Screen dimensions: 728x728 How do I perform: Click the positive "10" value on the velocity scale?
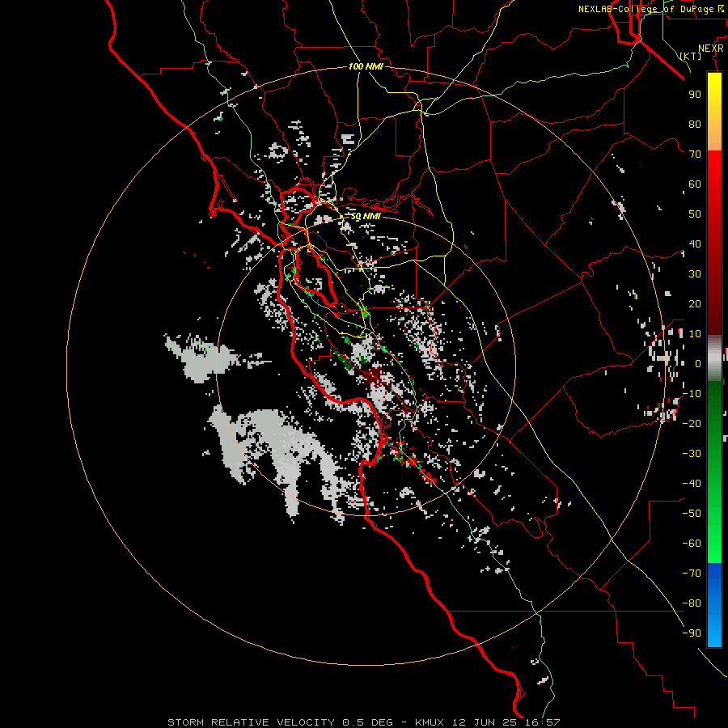[695, 334]
